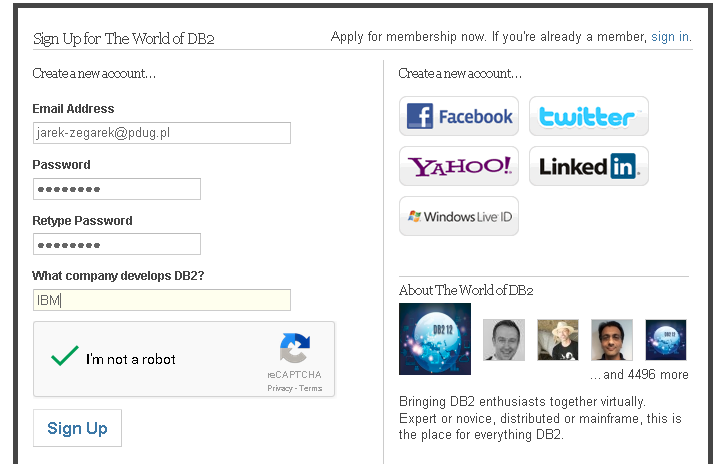
Task: Choose Twitter to create an account
Action: coord(589,116)
